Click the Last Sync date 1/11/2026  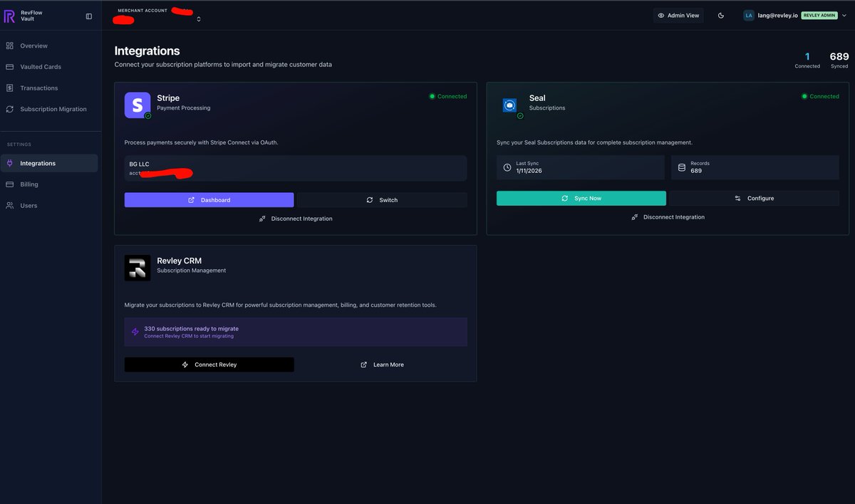tap(529, 171)
